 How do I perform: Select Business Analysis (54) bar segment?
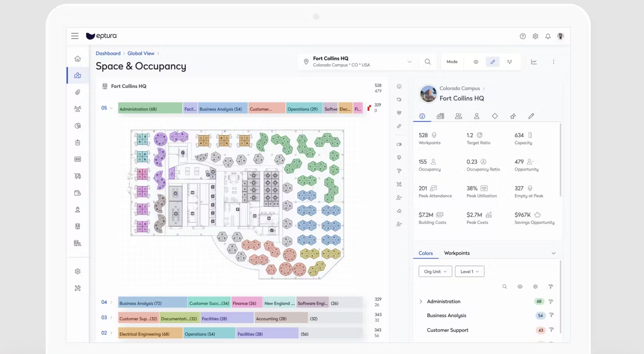pos(223,108)
